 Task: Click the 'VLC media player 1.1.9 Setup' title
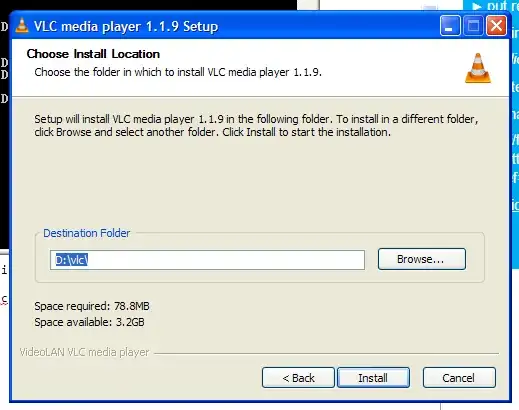(x=126, y=26)
